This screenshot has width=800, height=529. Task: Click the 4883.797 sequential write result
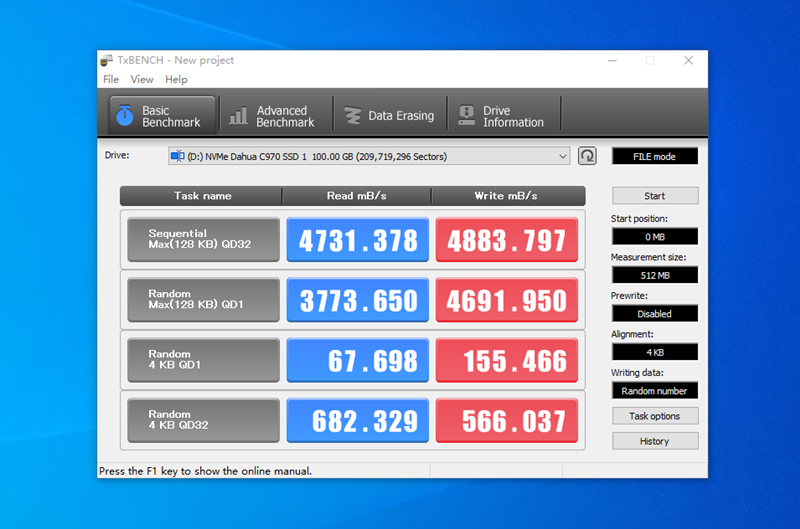[x=507, y=239]
